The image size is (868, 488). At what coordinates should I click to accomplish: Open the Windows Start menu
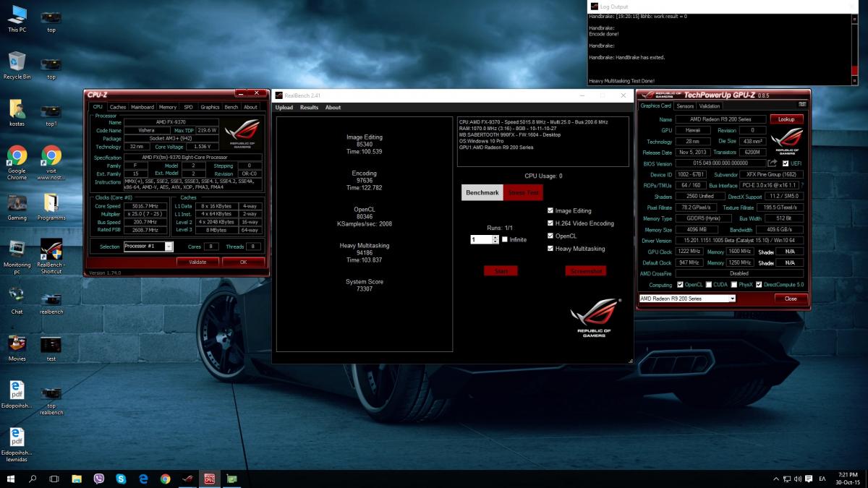pos(11,479)
